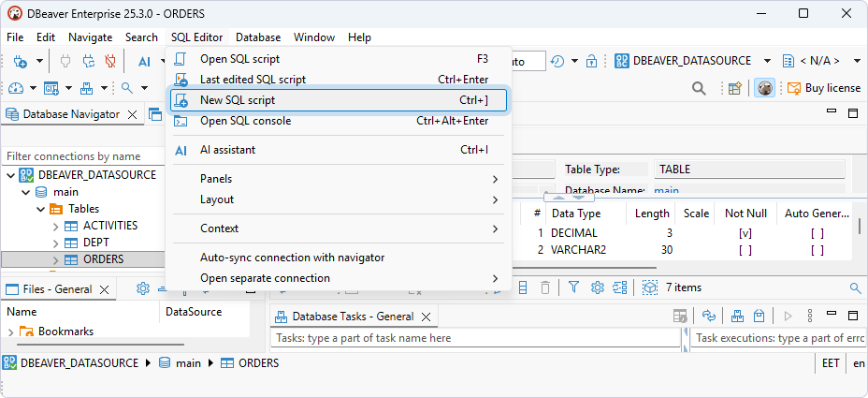The height and width of the screenshot is (398, 868).
Task: Click the lock transaction mode icon
Action: pyautogui.click(x=592, y=61)
